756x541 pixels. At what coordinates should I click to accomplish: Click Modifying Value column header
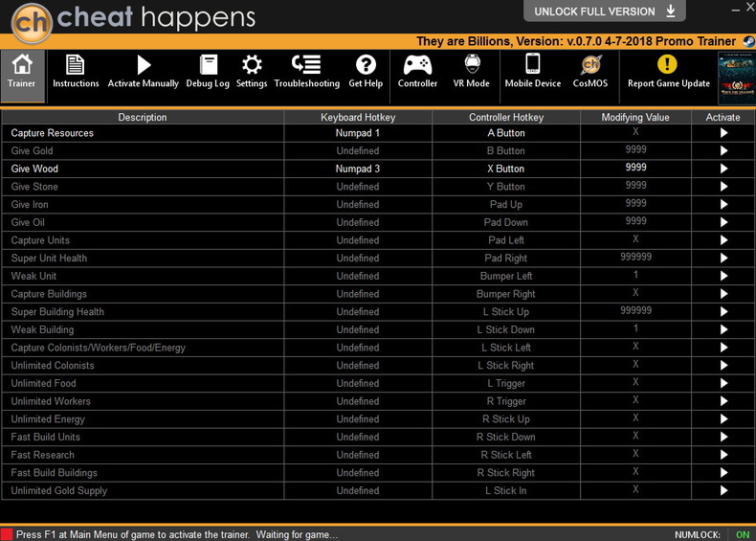click(x=636, y=117)
